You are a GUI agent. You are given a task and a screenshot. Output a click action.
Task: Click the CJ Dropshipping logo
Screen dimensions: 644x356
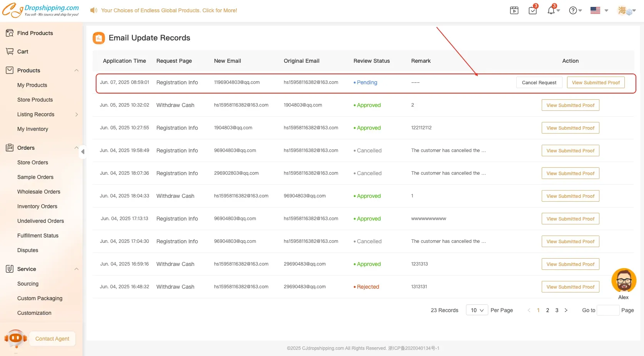pos(41,10)
